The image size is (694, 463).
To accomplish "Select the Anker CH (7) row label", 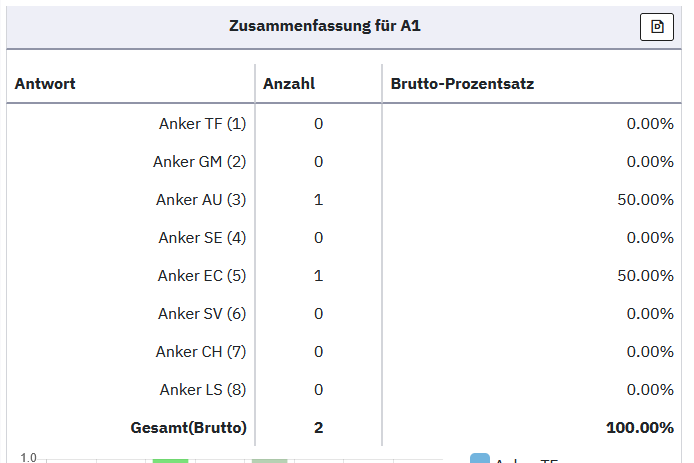I will (x=201, y=352).
